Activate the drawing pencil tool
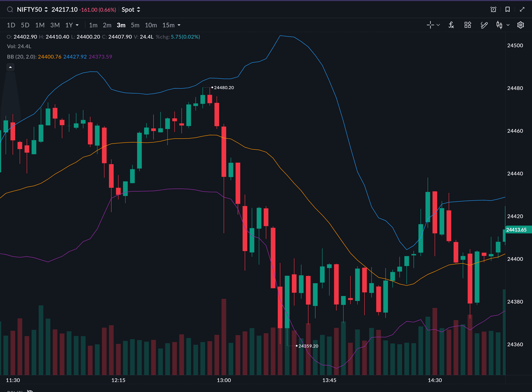 [x=484, y=25]
